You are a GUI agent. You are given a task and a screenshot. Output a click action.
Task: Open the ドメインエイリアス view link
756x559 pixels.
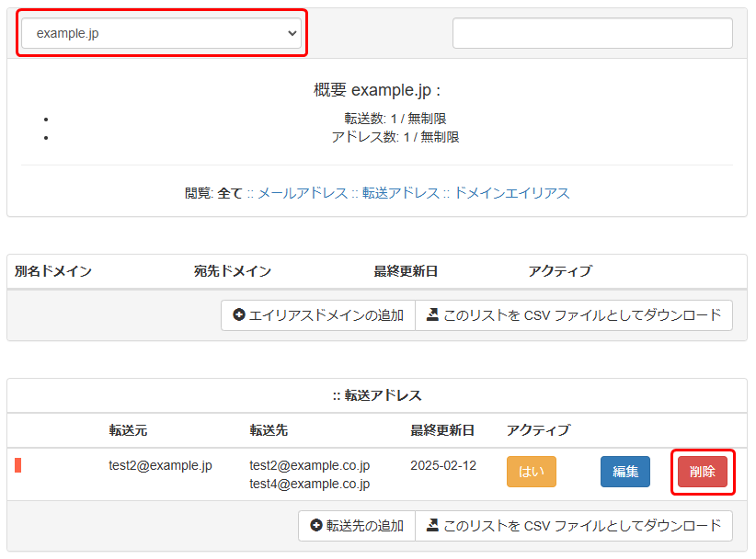(511, 193)
